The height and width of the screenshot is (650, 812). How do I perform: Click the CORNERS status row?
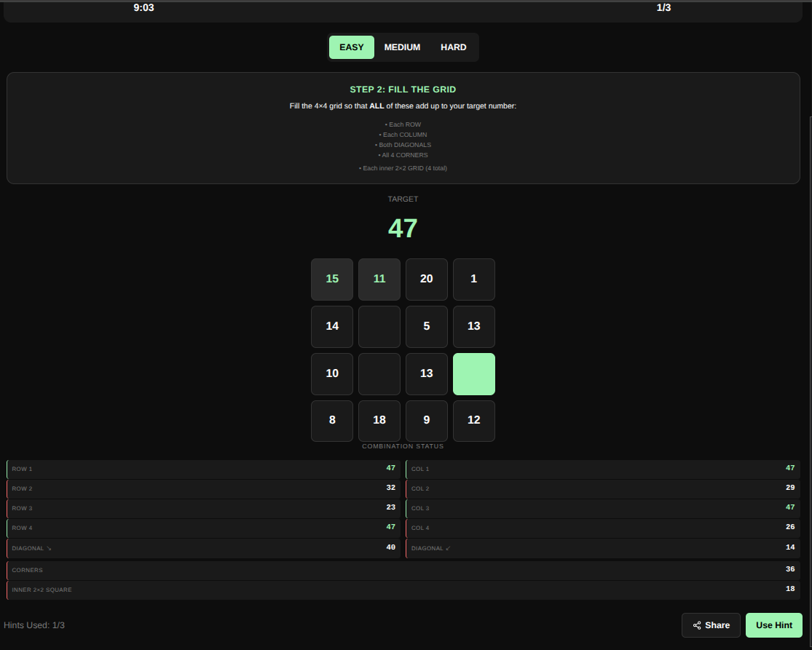pos(403,569)
